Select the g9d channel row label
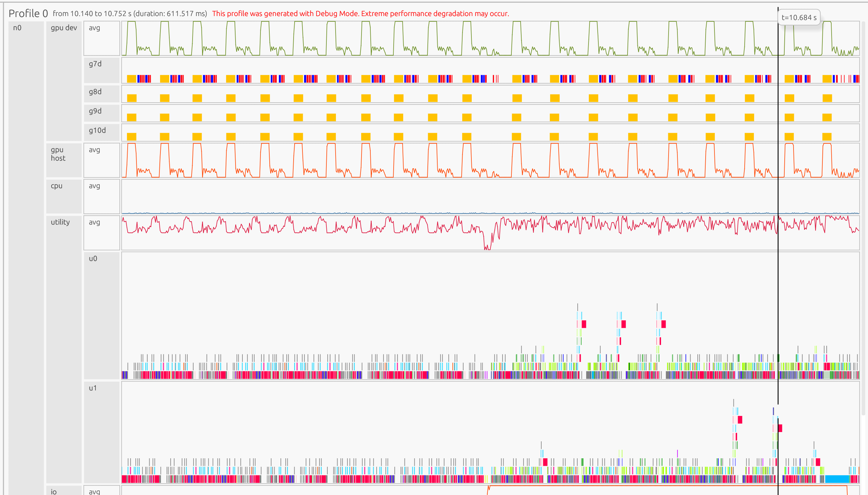This screenshot has height=495, width=868. coord(95,111)
